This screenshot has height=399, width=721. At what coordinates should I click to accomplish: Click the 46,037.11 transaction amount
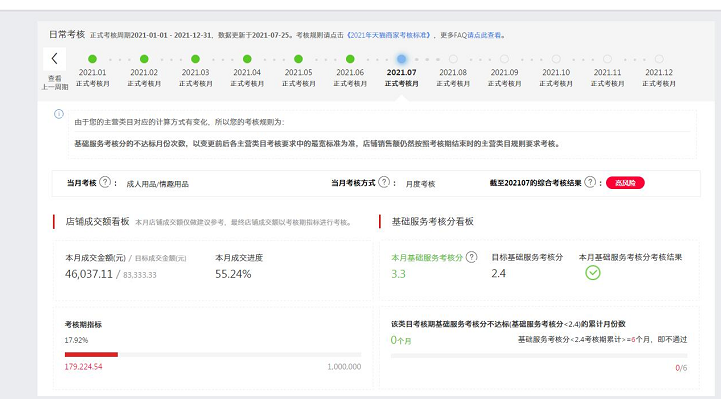[89, 274]
